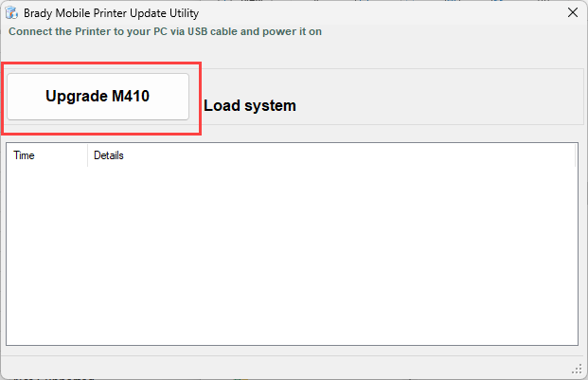Screen dimensions: 588x380
Task: Click the resize grip in the bottom-right corner
Action: 577,369
